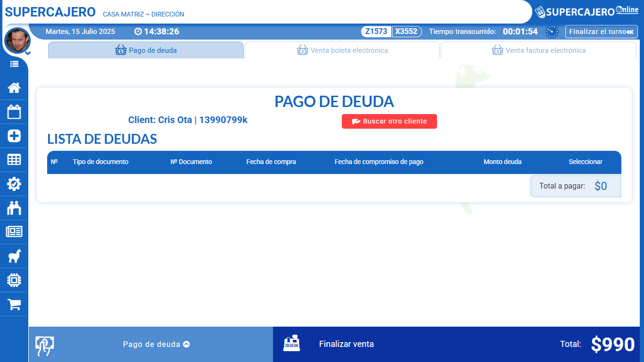Click the Seleccionar column header
This screenshot has width=644, height=362.
(586, 162)
